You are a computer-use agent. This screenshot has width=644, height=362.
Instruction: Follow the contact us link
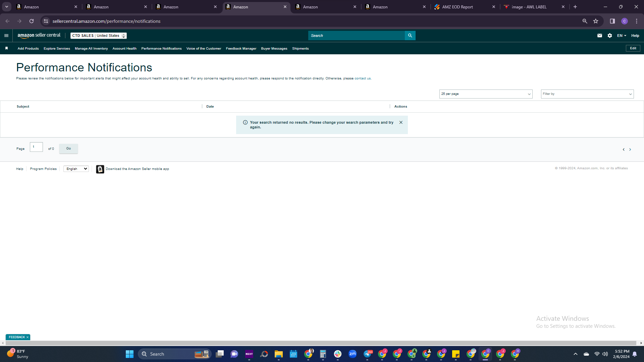click(x=363, y=78)
